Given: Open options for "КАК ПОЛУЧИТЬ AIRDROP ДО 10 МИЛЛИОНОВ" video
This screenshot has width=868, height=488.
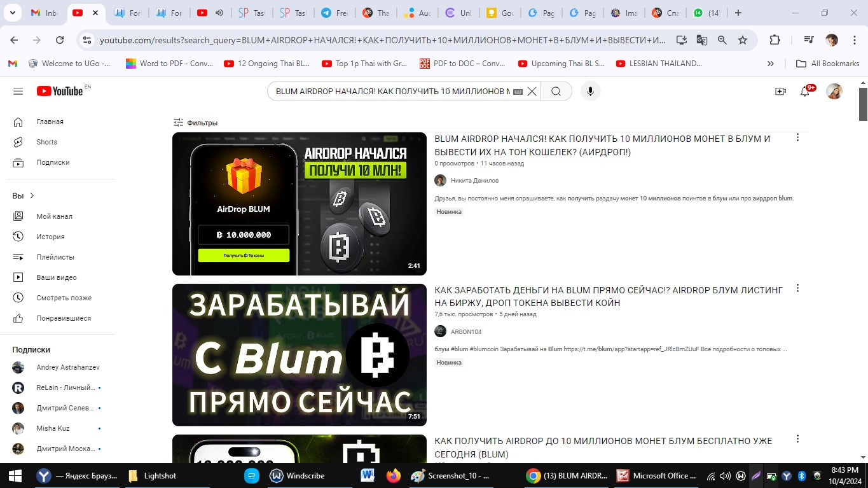Looking at the screenshot, I should [797, 439].
